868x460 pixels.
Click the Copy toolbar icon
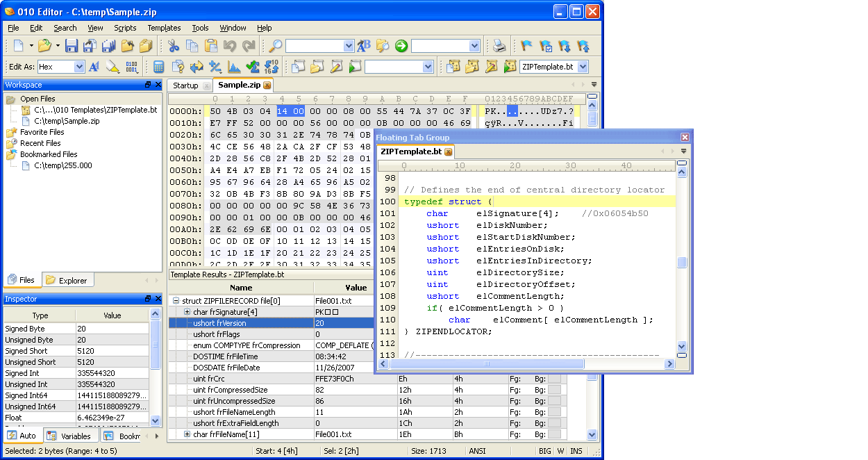tap(192, 46)
